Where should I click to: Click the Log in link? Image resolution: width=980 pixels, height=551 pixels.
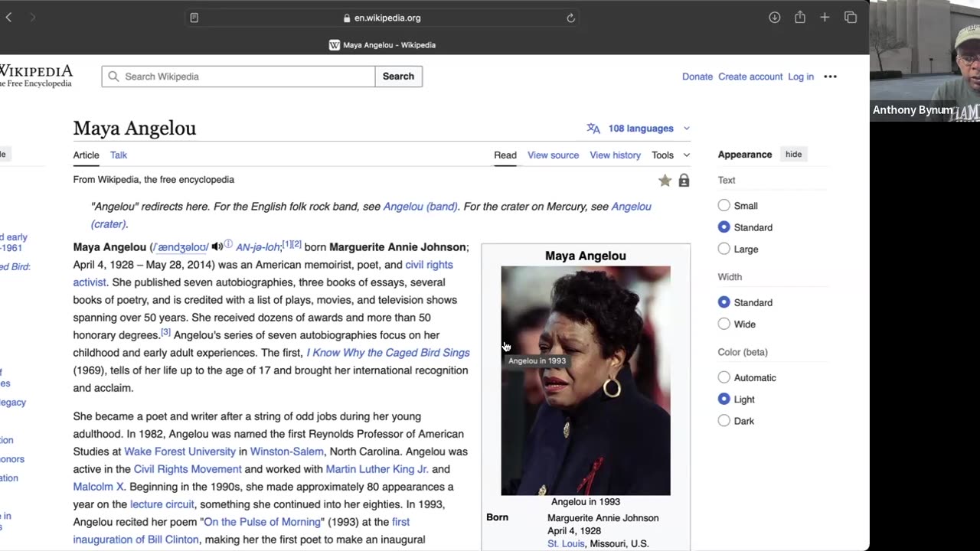coord(801,77)
